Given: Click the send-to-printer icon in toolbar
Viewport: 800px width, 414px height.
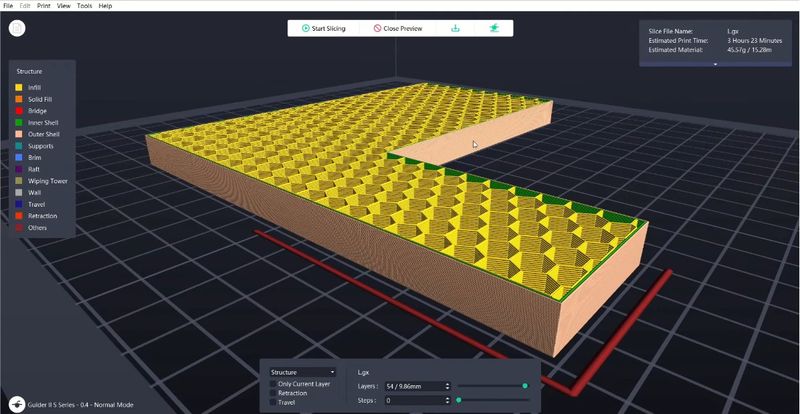Looking at the screenshot, I should coord(493,28).
